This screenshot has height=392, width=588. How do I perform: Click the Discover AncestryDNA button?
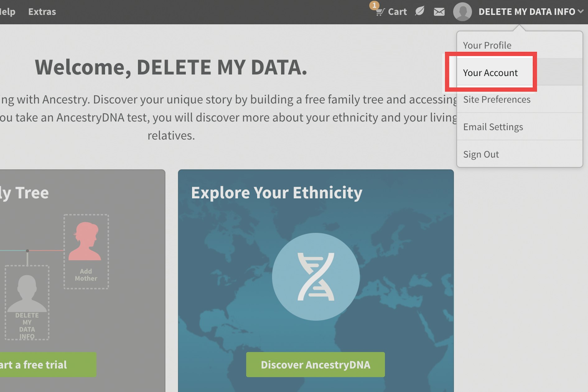pyautogui.click(x=315, y=365)
